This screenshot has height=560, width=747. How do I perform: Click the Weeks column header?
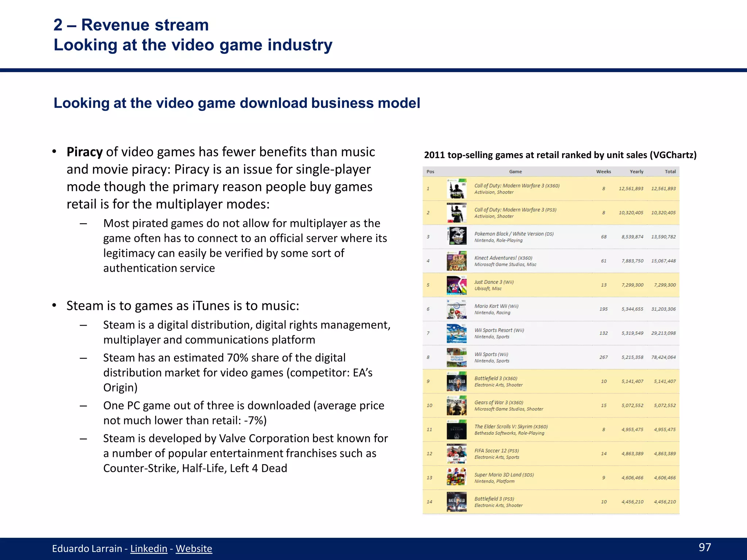coord(604,171)
